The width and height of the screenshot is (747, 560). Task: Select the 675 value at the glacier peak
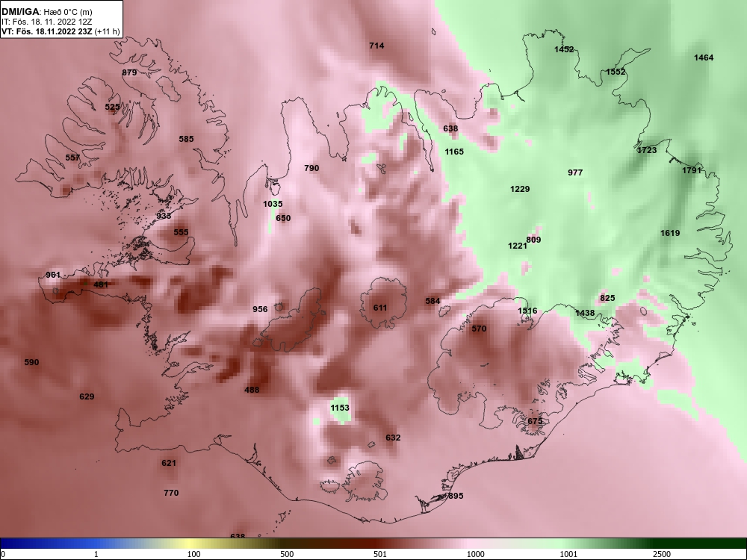pos(535,421)
